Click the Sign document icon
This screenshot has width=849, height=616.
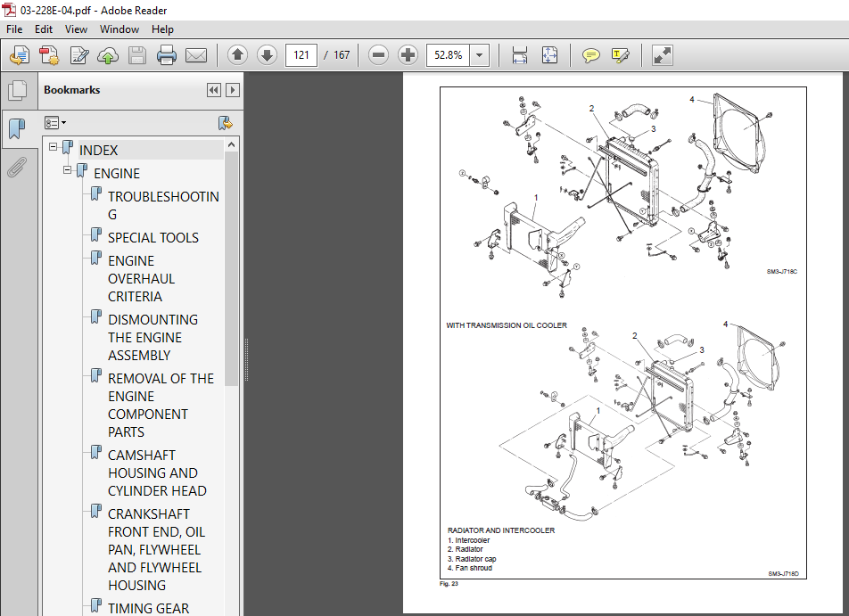79,55
